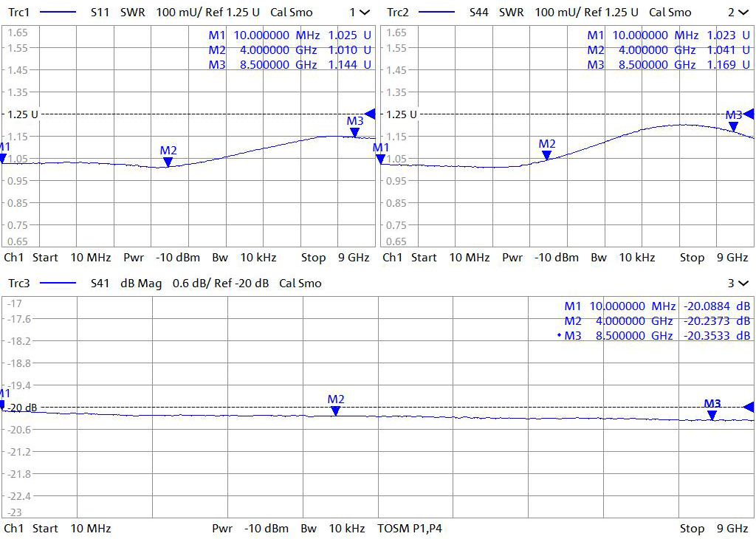Select marker M3 on the S41 trace
Image resolution: width=756 pixels, height=539 pixels.
tap(712, 415)
